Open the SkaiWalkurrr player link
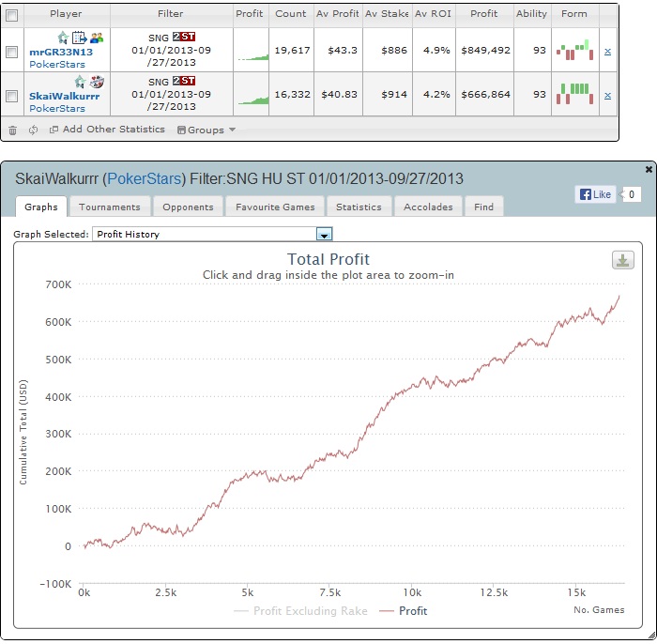Viewport: 657px width, 644px height. (64, 97)
